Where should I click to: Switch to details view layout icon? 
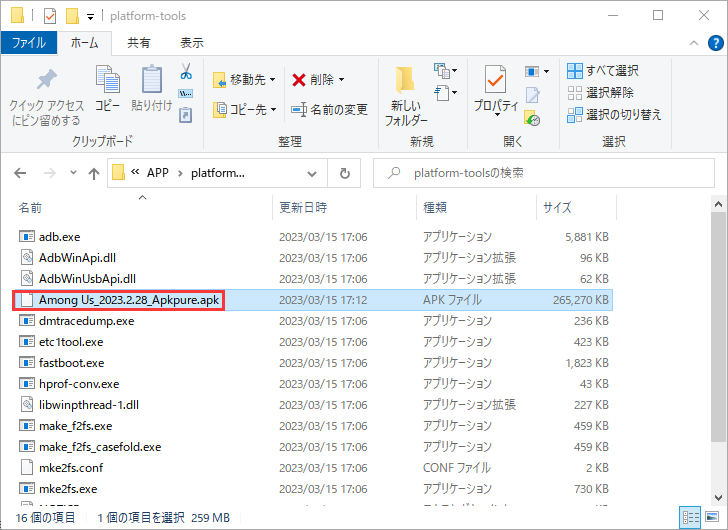[690, 517]
